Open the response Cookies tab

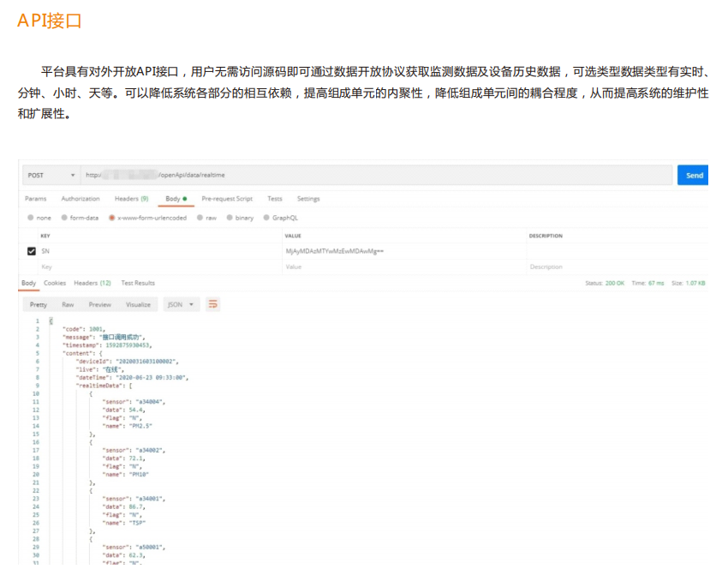pyautogui.click(x=55, y=283)
